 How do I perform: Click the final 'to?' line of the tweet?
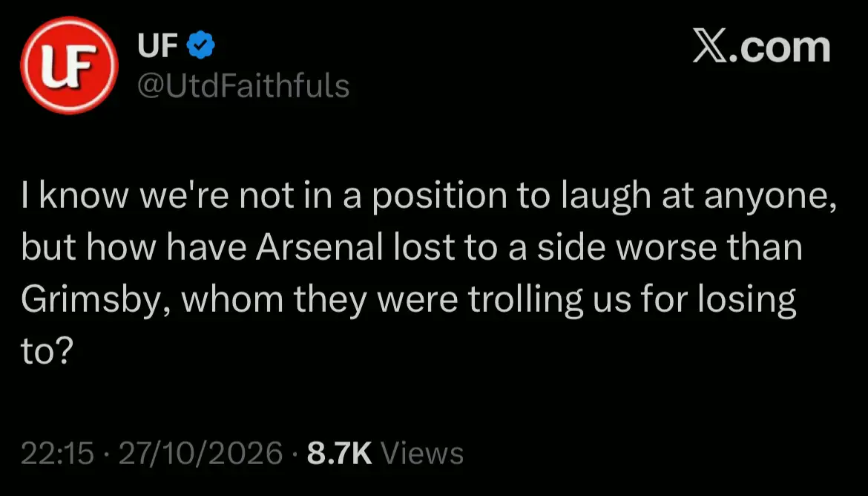tap(47, 352)
